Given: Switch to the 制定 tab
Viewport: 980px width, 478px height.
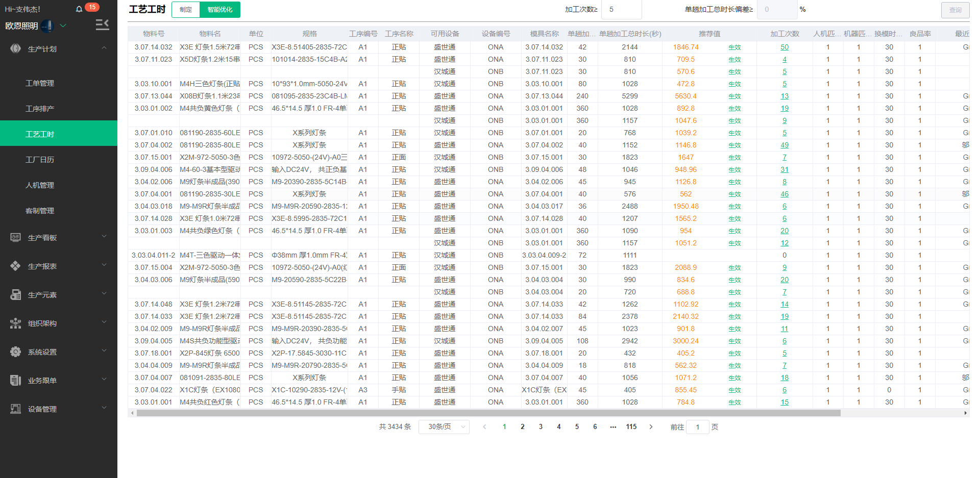Looking at the screenshot, I should pos(186,10).
